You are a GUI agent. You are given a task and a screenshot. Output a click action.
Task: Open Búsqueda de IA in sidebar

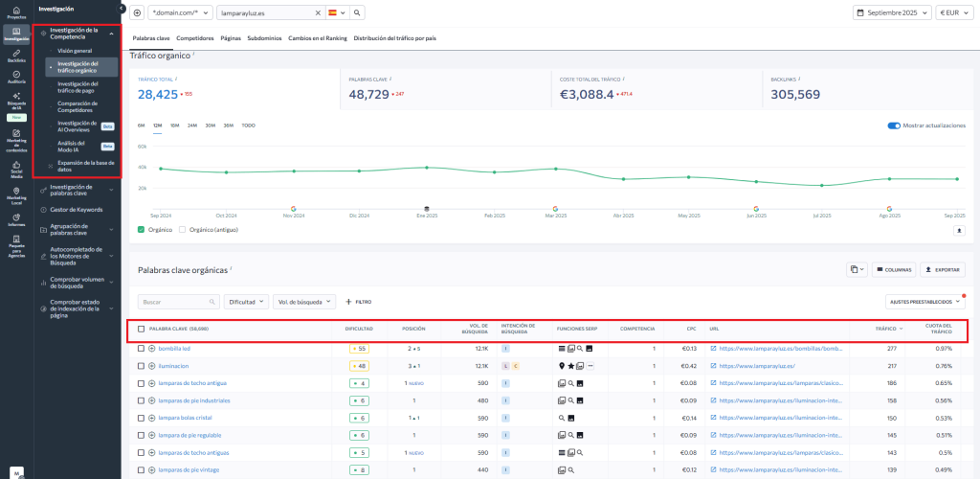pos(16,100)
